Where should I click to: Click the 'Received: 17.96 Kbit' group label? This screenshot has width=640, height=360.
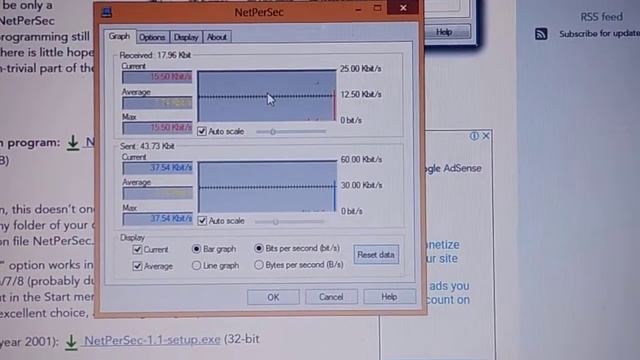pyautogui.click(x=155, y=55)
